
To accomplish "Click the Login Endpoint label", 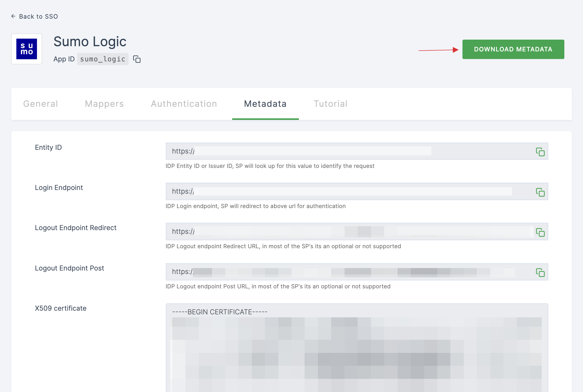I will [59, 188].
